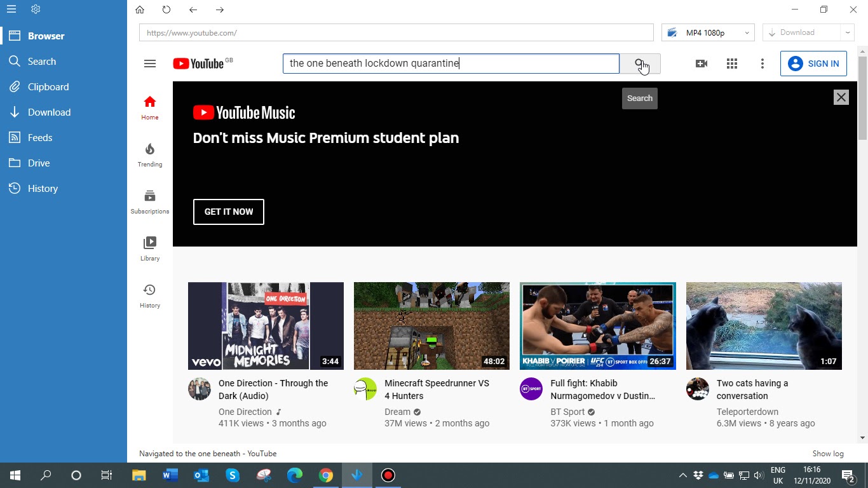The width and height of the screenshot is (868, 488).
Task: Close the YouTube Music banner
Action: pyautogui.click(x=841, y=97)
